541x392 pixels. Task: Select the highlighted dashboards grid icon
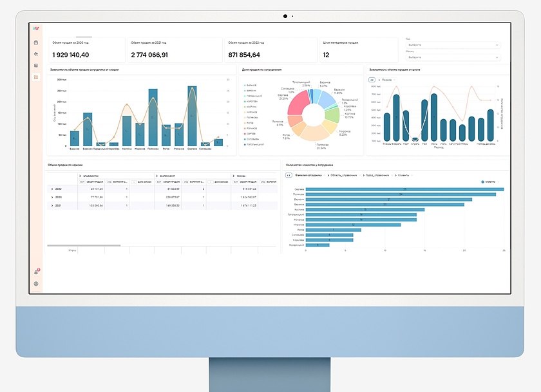click(x=36, y=77)
